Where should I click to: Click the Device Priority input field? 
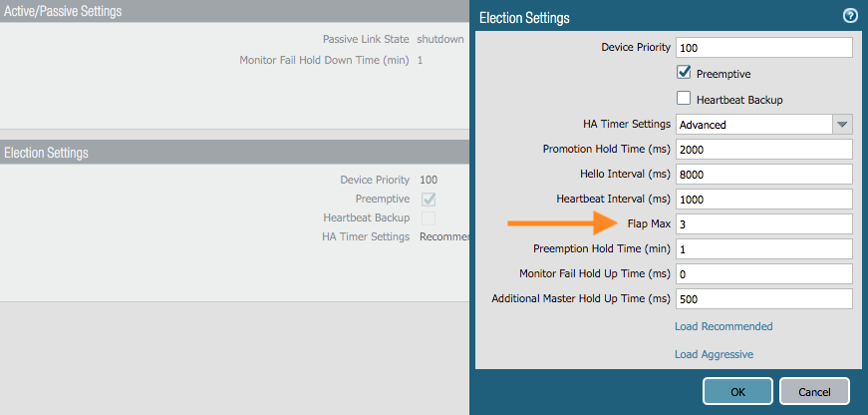pyautogui.click(x=763, y=48)
